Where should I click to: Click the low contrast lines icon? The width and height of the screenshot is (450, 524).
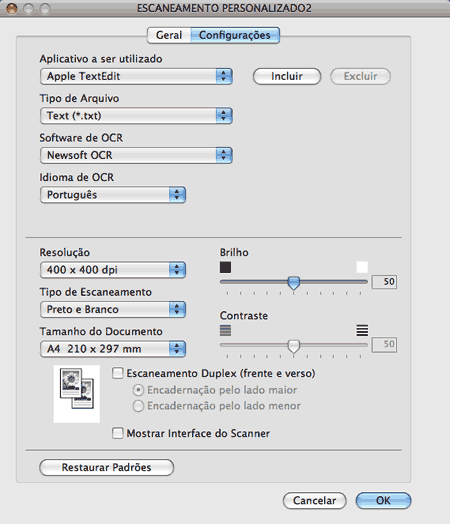coord(226,331)
